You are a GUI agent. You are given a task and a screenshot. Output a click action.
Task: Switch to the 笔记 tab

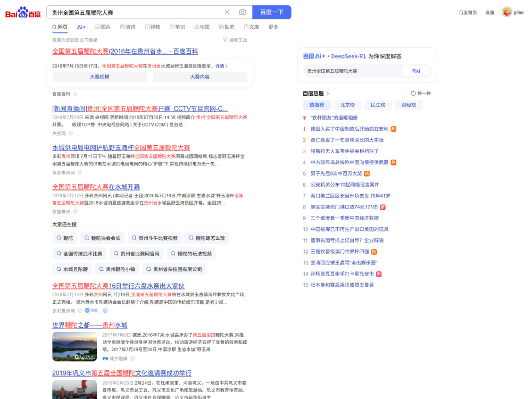tap(177, 27)
